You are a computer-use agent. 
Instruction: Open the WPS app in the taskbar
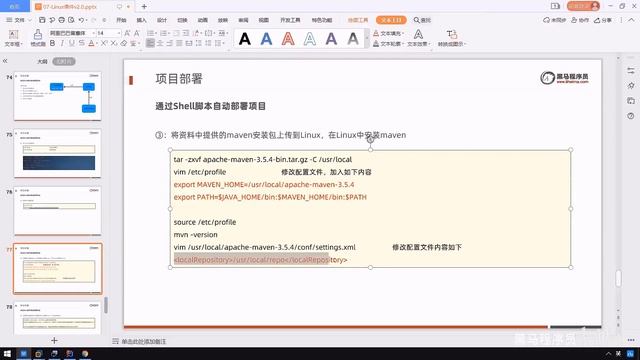click(x=23, y=353)
